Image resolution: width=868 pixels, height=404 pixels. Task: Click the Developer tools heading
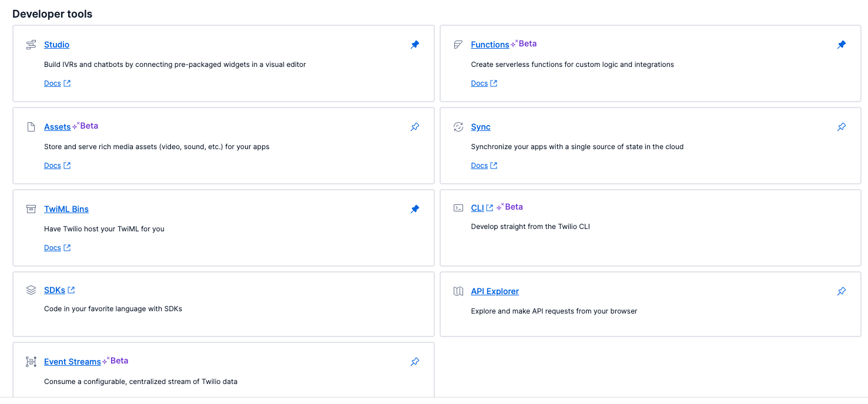click(x=52, y=14)
